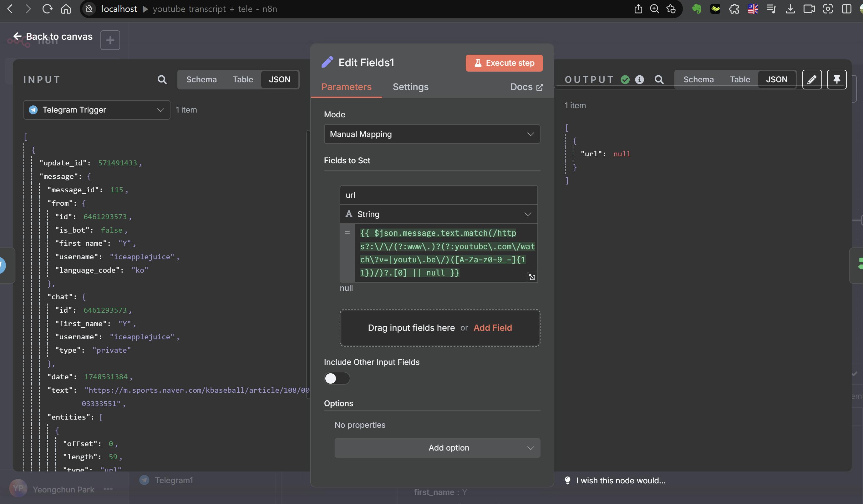Open the Manual Mapping mode dropdown

click(x=432, y=134)
